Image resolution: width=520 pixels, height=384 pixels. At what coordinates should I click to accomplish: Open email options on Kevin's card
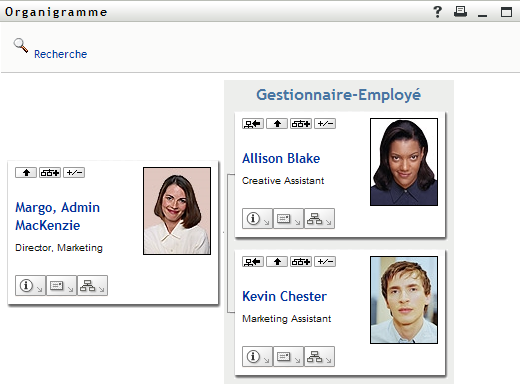click(x=288, y=357)
